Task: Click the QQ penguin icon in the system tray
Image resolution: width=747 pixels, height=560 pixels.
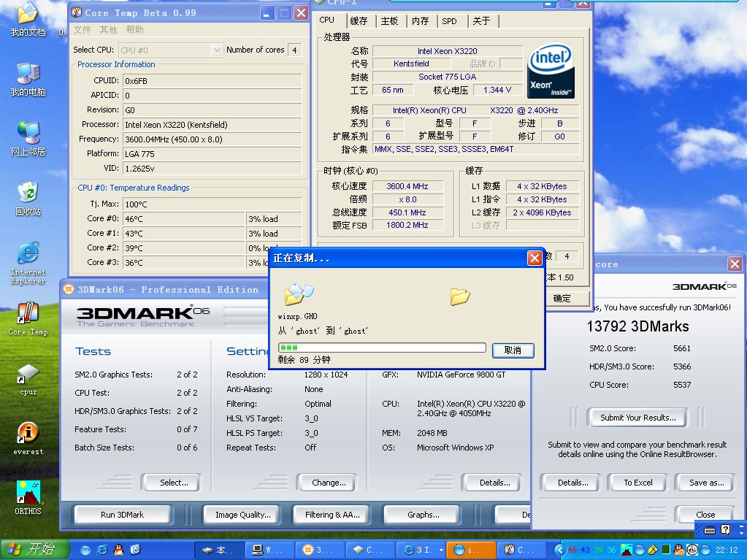Action: coord(679,550)
